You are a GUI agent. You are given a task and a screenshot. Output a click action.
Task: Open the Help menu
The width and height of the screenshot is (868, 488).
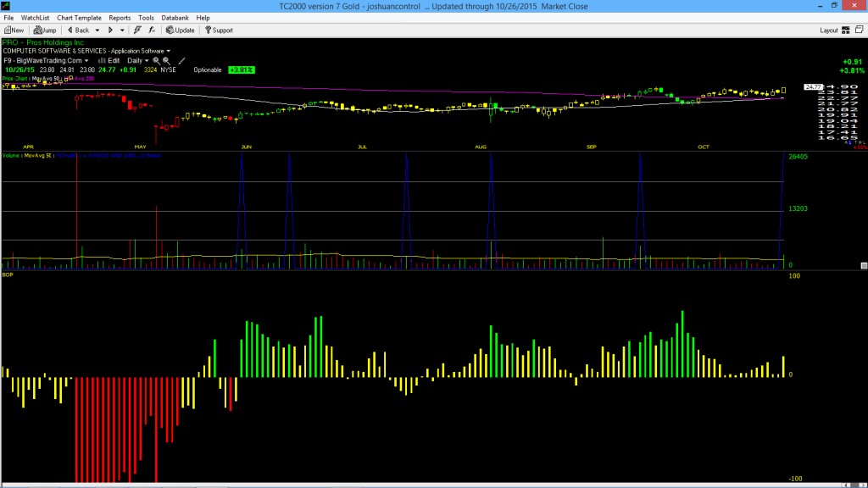click(203, 18)
